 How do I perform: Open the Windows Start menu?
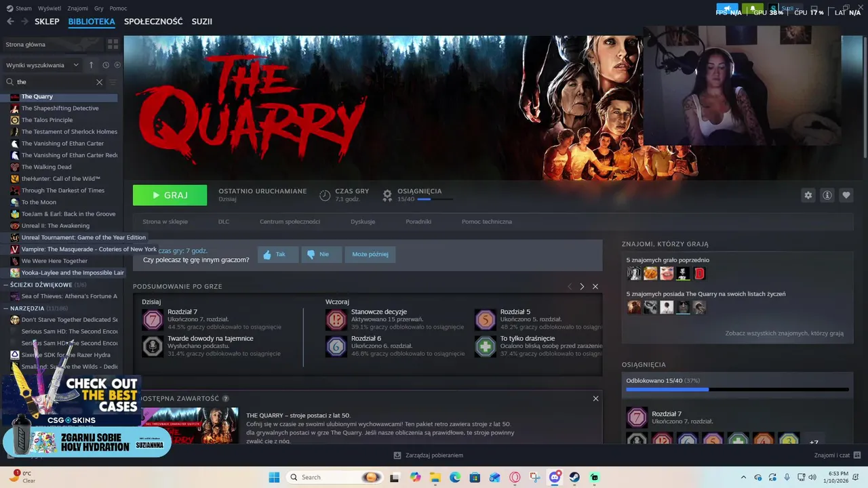[274, 477]
